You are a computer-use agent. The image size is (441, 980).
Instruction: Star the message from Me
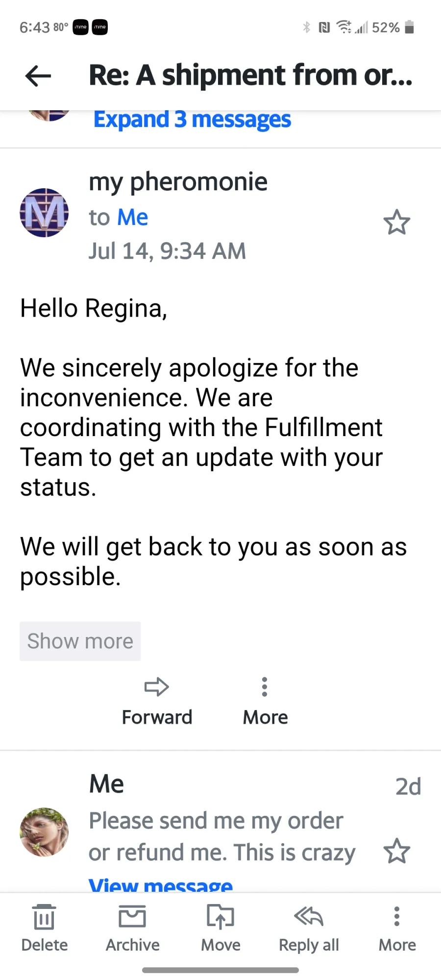396,851
